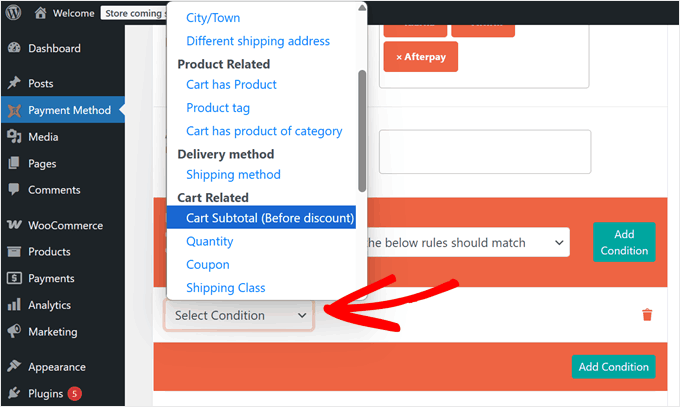Delete condition with red trash icon

click(647, 315)
